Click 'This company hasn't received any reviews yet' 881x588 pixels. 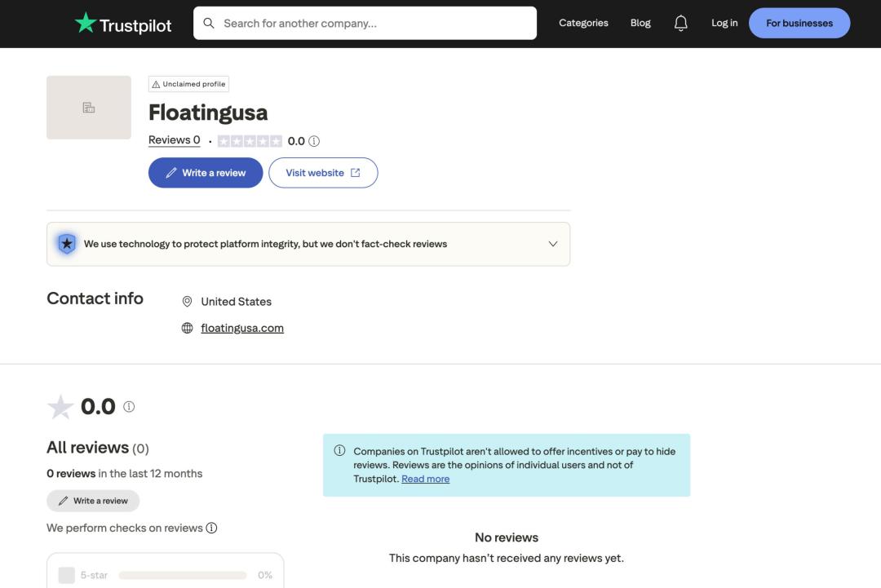pos(507,559)
